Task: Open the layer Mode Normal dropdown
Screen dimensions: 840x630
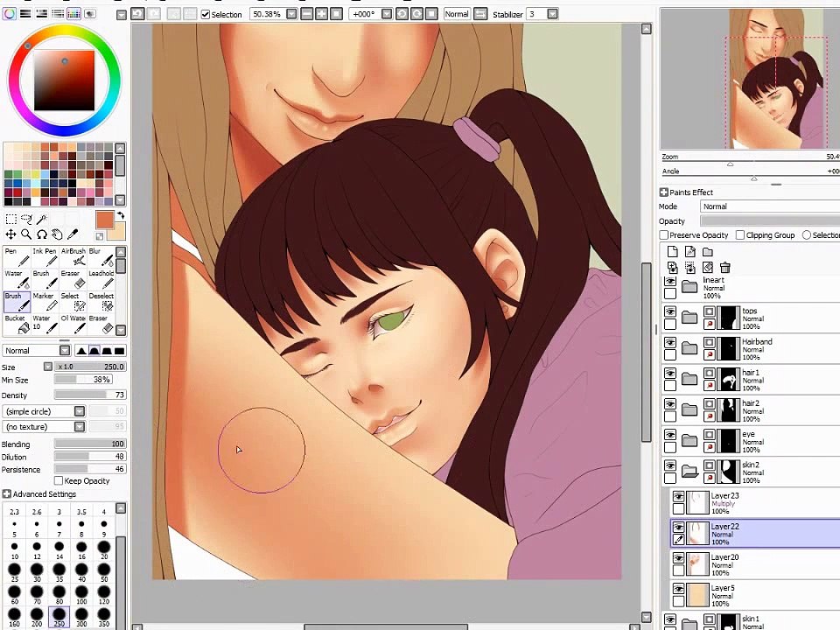Action: point(770,206)
